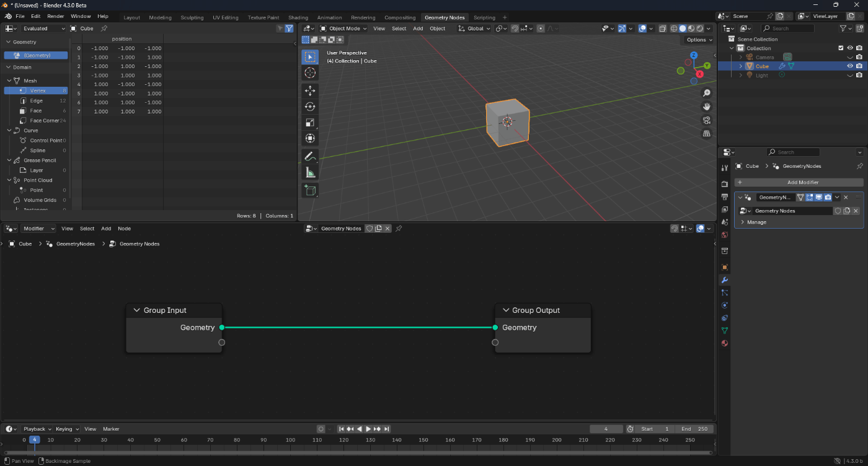Open the Marker menu in timeline
868x466 pixels.
[111, 429]
